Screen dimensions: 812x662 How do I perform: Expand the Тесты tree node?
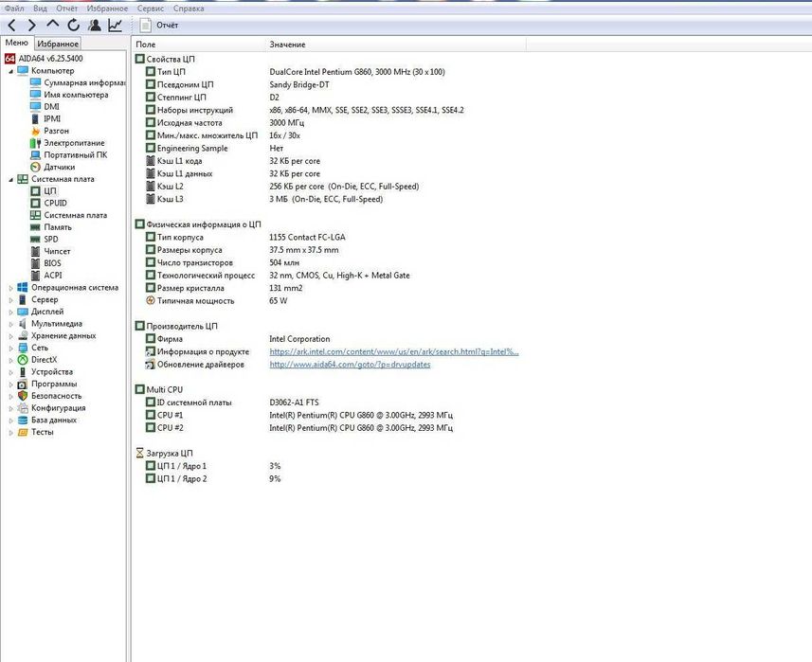click(x=10, y=432)
